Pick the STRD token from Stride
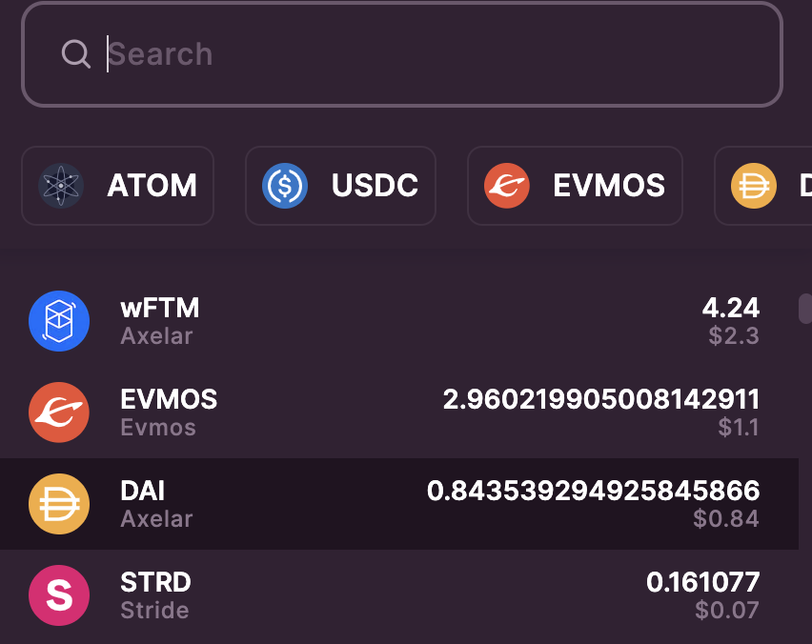 (381, 594)
